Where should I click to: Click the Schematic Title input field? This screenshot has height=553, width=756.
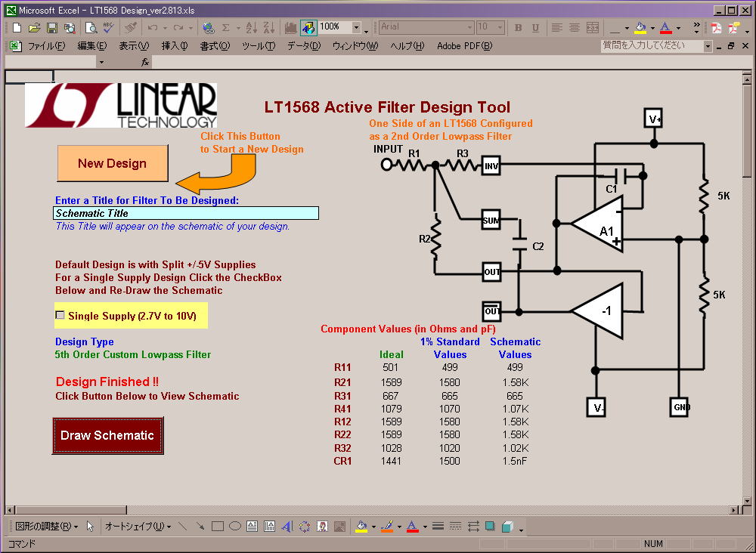click(186, 213)
